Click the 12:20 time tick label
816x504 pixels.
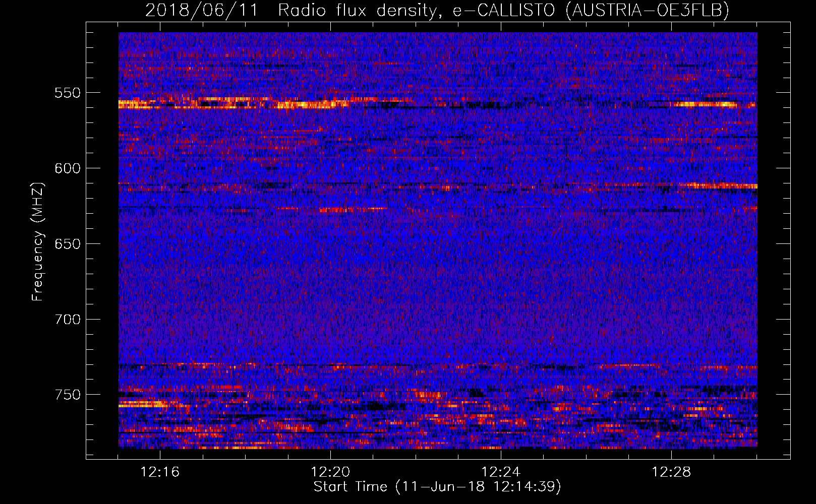[330, 472]
